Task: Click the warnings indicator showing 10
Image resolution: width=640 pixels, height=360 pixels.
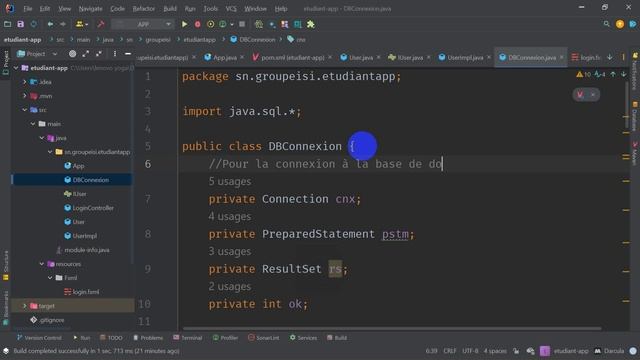Action: pos(583,74)
